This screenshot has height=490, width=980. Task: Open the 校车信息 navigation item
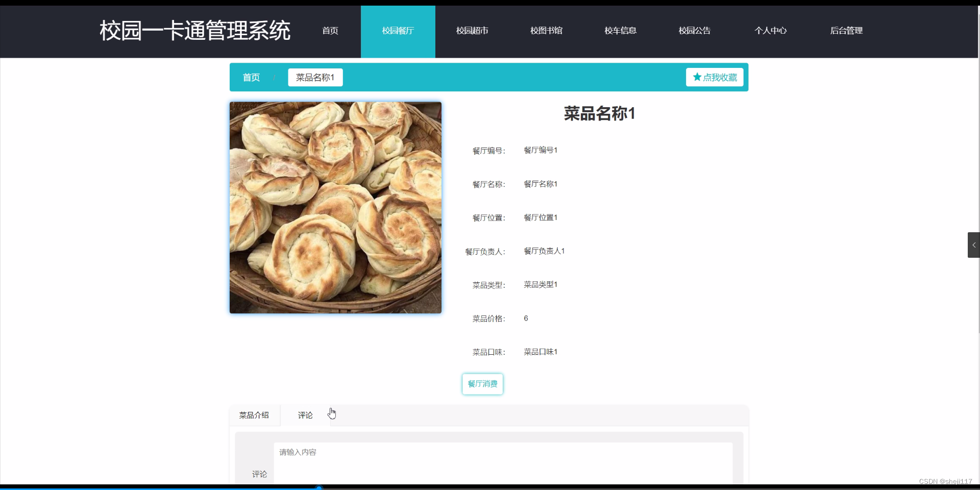point(620,31)
